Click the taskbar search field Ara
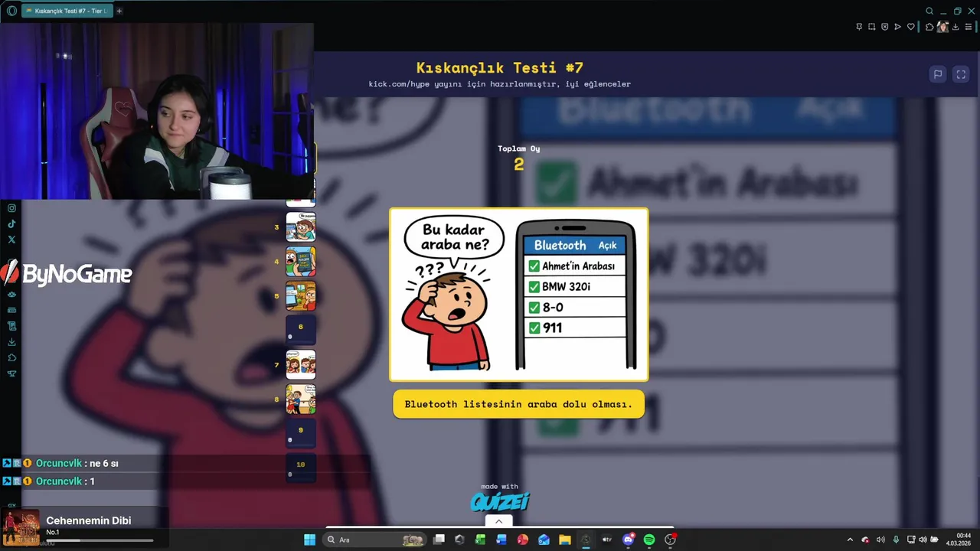This screenshot has width=980, height=551. click(x=375, y=540)
